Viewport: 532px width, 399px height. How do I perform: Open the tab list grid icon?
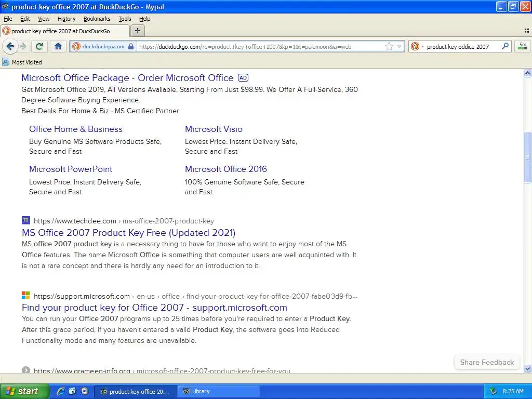click(527, 31)
